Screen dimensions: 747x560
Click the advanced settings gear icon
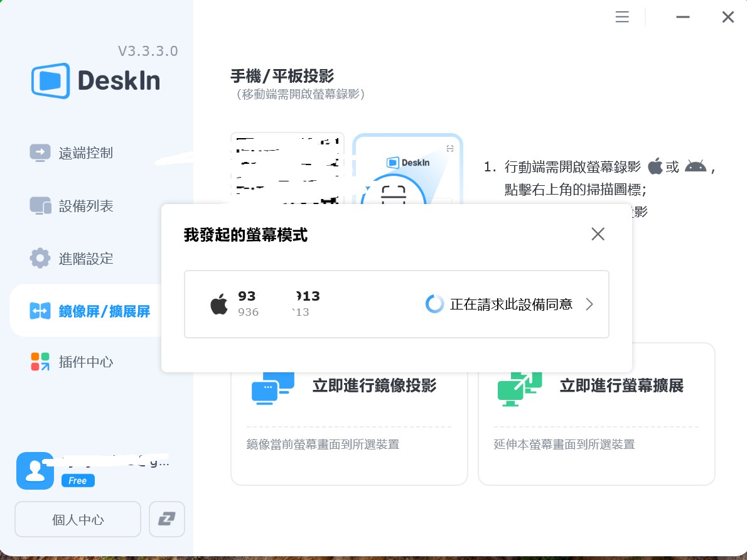coord(40,258)
